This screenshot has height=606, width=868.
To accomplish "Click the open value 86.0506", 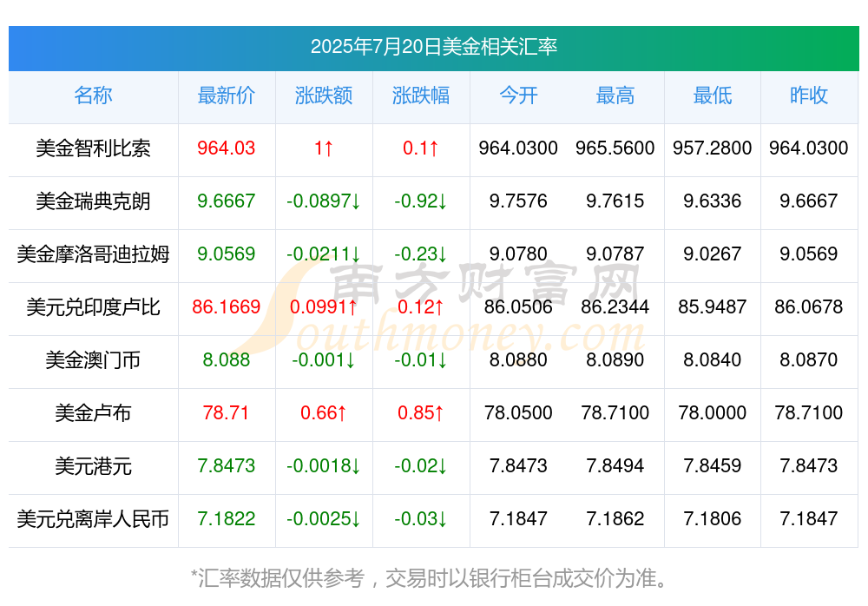I will pos(518,306).
